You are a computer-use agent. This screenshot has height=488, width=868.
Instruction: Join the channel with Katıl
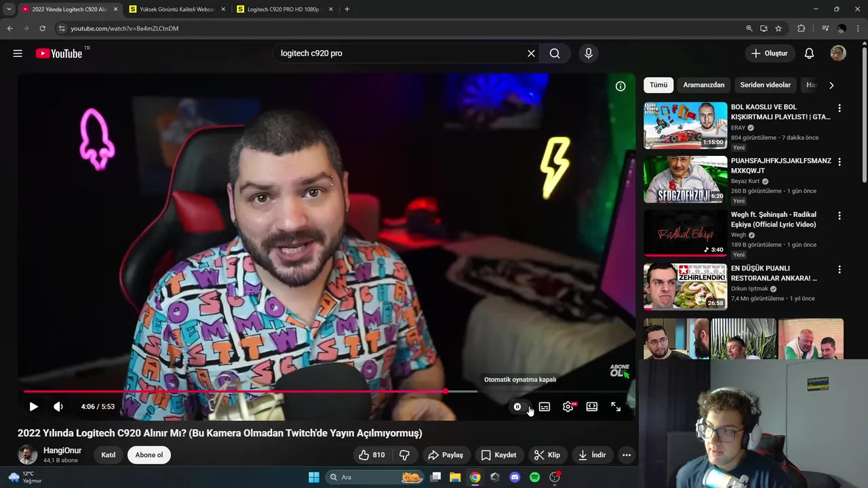point(108,455)
